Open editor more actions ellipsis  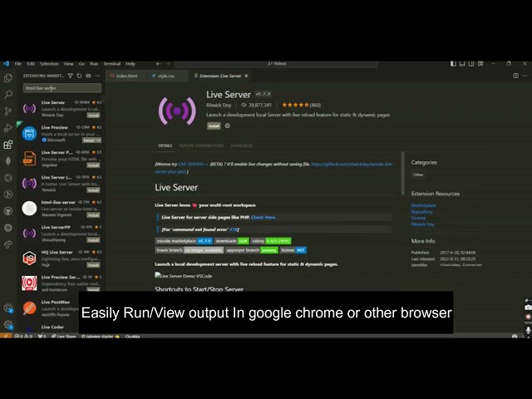[525, 76]
